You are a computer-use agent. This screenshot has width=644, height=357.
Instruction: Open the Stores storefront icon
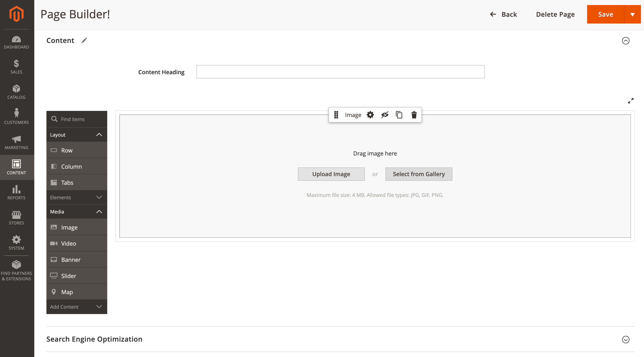pos(17,215)
